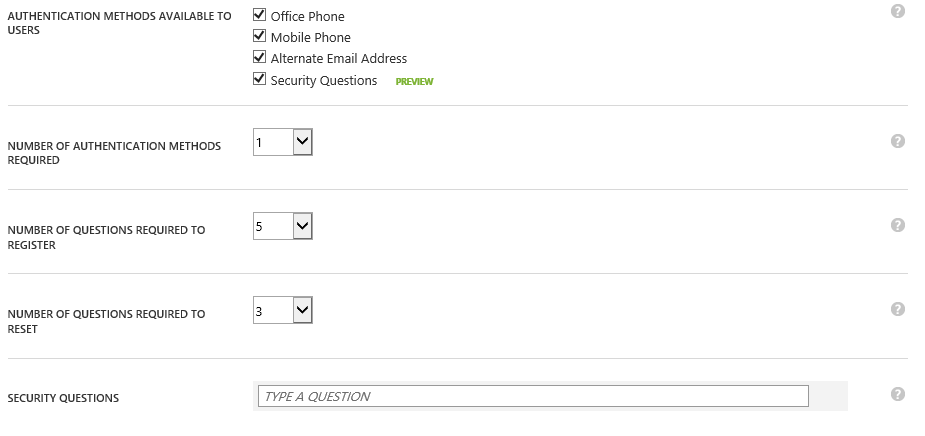Open help for number of authentication methods required
The height and width of the screenshot is (436, 925).
click(897, 141)
